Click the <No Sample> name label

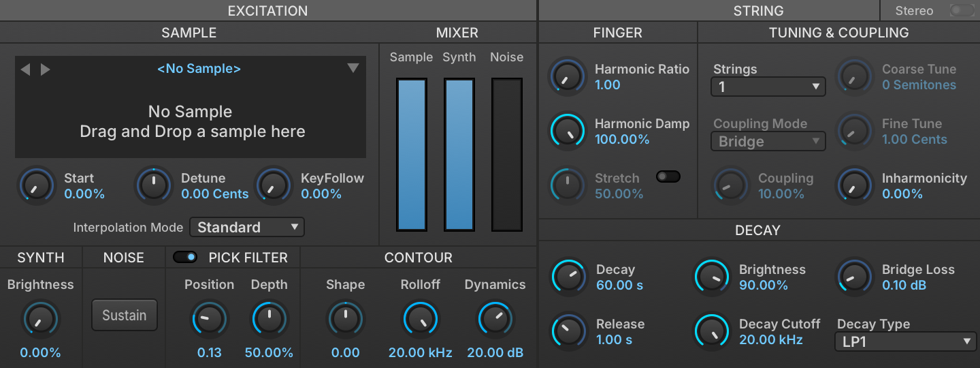199,69
